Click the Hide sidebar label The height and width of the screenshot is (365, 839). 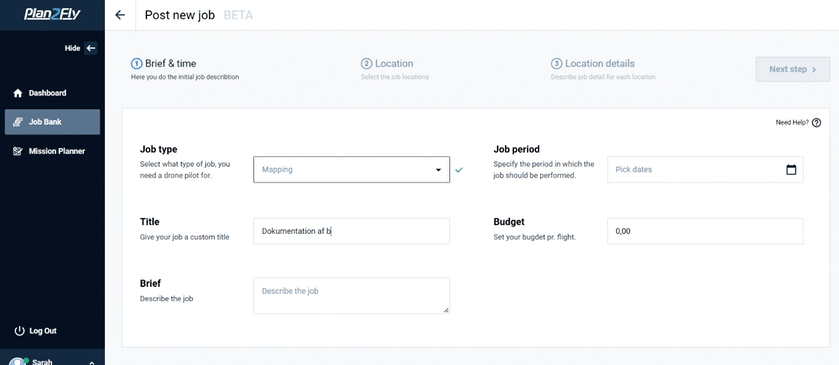[72, 48]
